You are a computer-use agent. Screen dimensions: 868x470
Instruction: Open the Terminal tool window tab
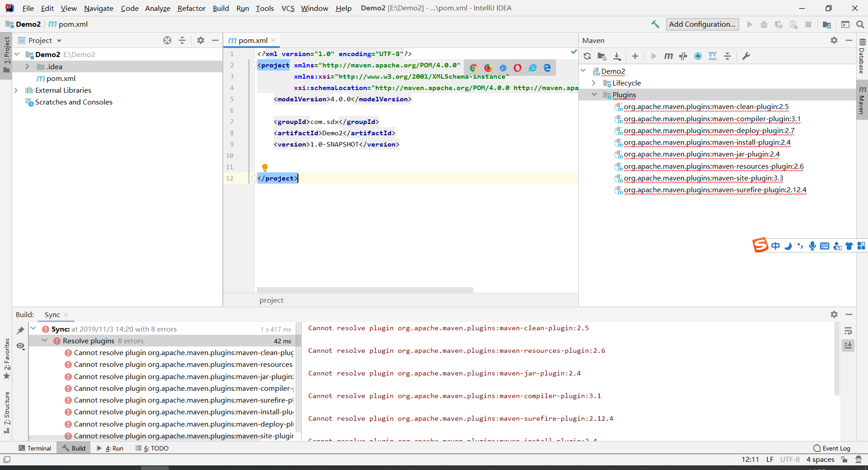click(35, 448)
